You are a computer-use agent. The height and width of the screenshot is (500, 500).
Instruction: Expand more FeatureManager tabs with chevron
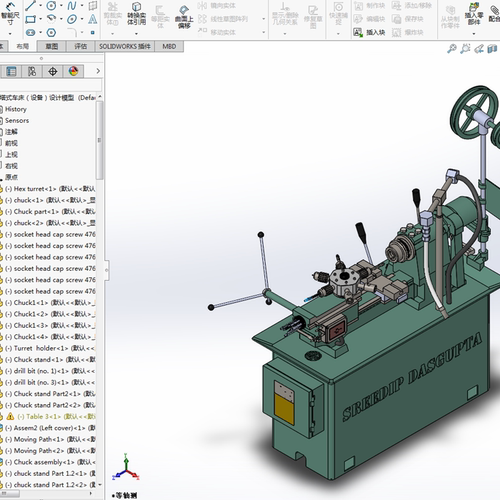pyautogui.click(x=98, y=71)
